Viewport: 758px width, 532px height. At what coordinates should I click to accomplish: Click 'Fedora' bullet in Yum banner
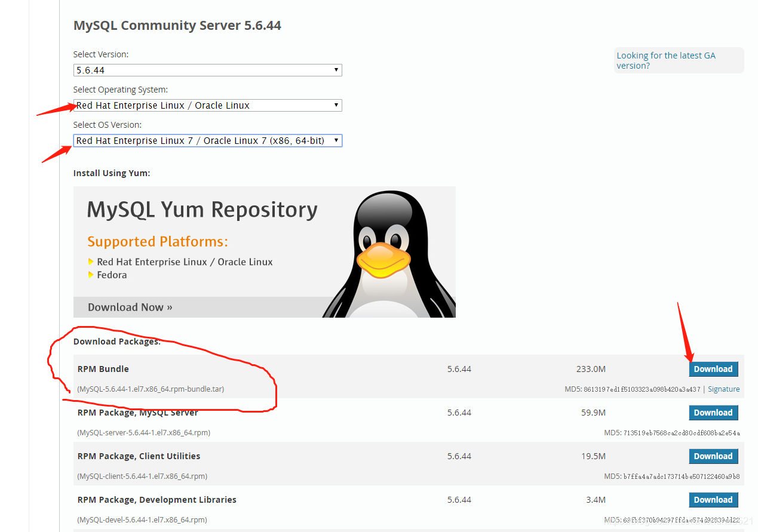pos(112,275)
